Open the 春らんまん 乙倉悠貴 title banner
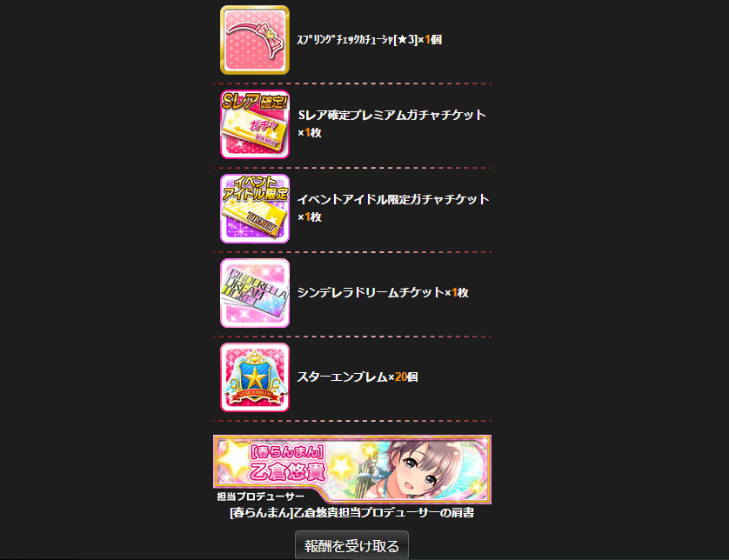 [352, 470]
